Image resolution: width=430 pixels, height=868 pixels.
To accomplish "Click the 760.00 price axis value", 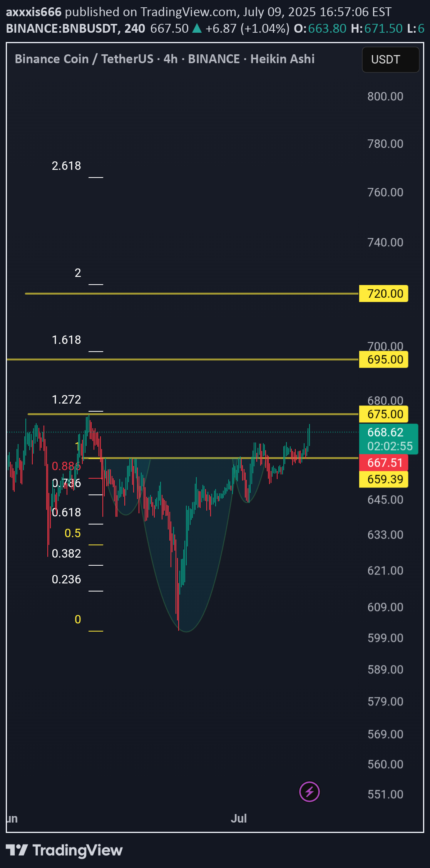I will point(385,192).
